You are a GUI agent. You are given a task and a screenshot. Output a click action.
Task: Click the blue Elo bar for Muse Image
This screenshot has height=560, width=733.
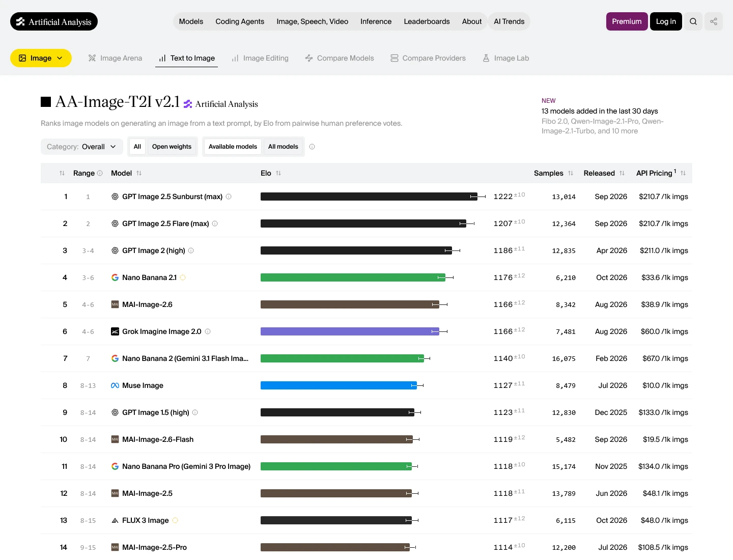coord(339,385)
